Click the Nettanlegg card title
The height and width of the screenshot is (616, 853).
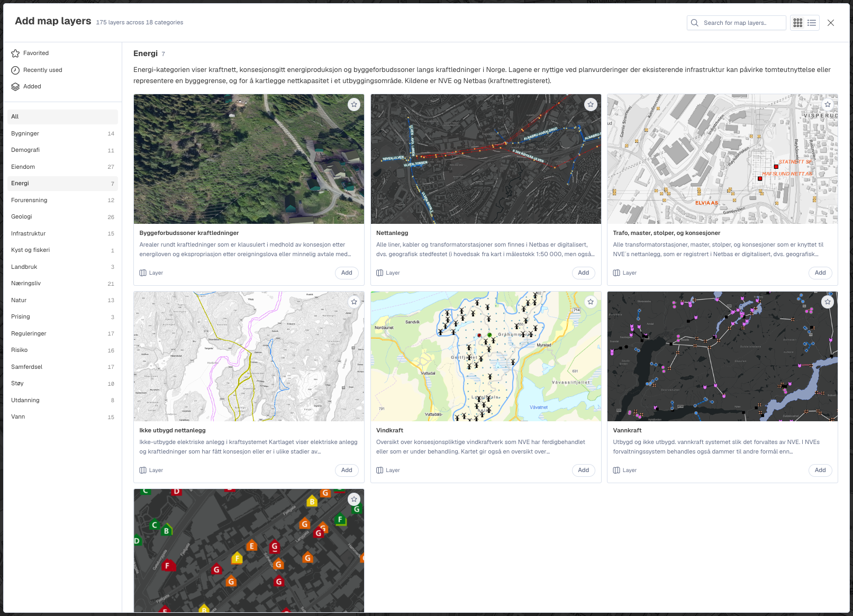click(392, 233)
